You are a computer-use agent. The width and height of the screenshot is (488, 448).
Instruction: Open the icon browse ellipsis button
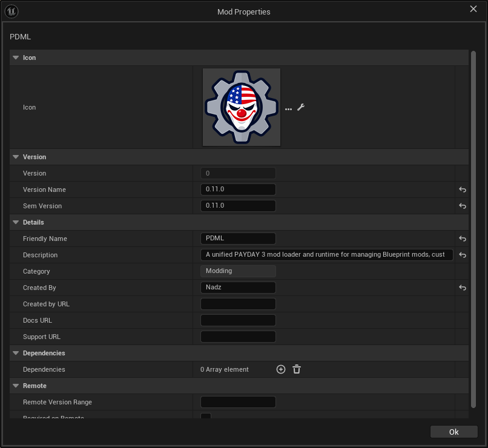[289, 109]
